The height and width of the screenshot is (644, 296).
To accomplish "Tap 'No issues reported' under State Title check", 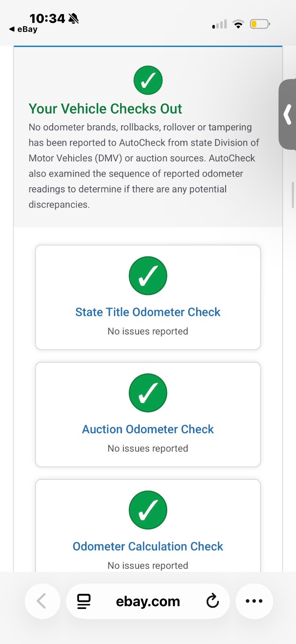I will click(148, 331).
